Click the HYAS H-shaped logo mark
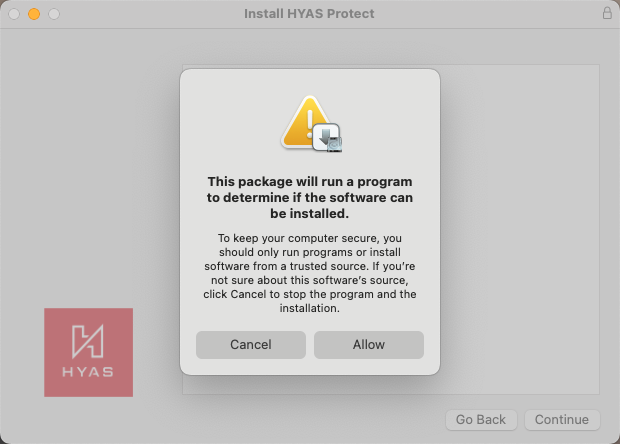This screenshot has width=620, height=444. [x=88, y=341]
